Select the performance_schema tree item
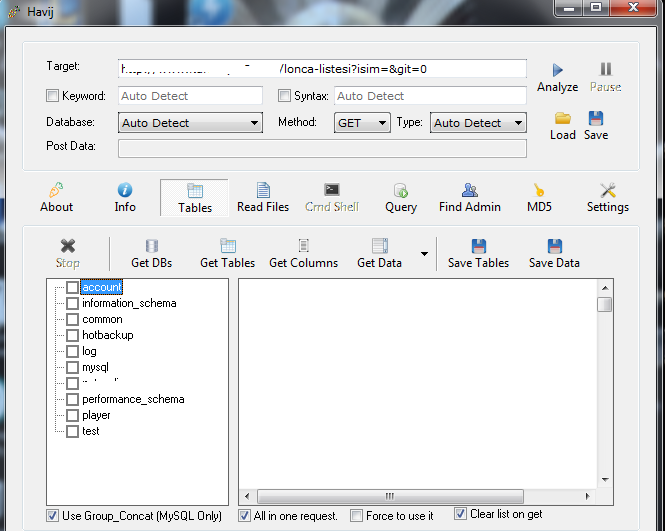Screen dimensions: 665x531 [133, 399]
